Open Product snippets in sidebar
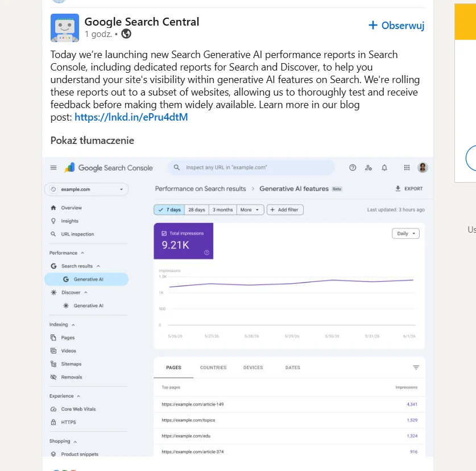476x471 pixels. pyautogui.click(x=80, y=454)
